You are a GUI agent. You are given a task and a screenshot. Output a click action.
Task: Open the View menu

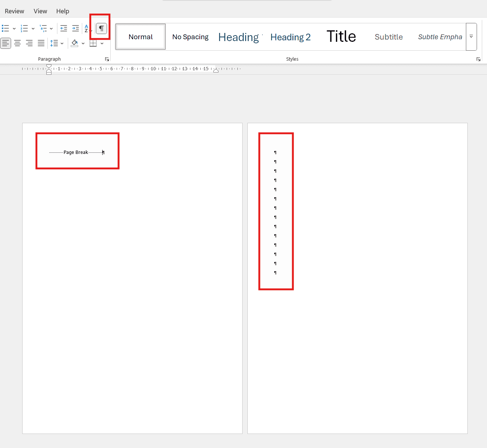click(x=40, y=11)
